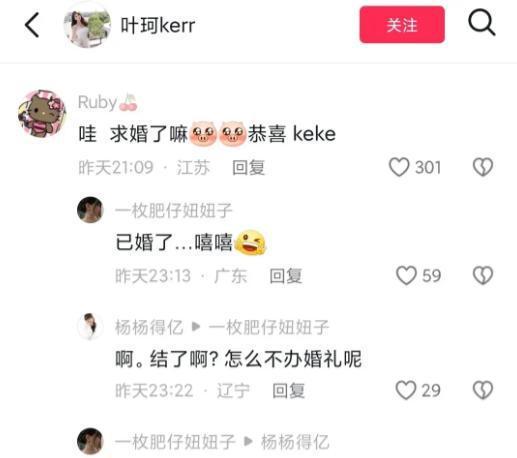Open 杨杨得亿 username on 23:22 reply

pyautogui.click(x=149, y=327)
